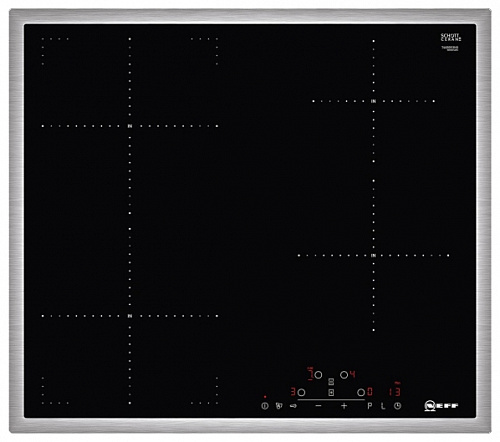Screen dimensions: 500x442
Task: Select rear-right zone circle showing 4
Action: click(344, 375)
